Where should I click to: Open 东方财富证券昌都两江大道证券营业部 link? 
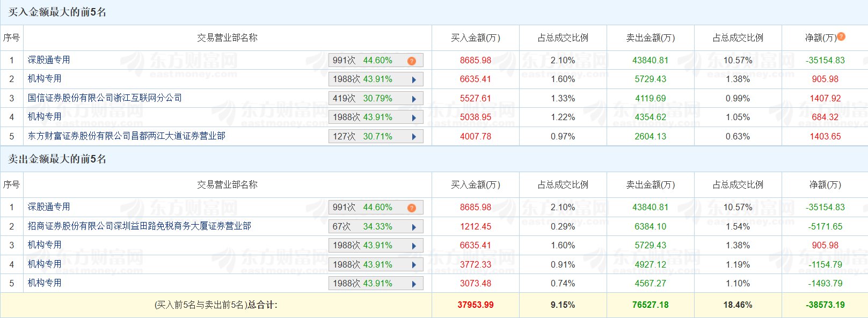[x=127, y=136]
